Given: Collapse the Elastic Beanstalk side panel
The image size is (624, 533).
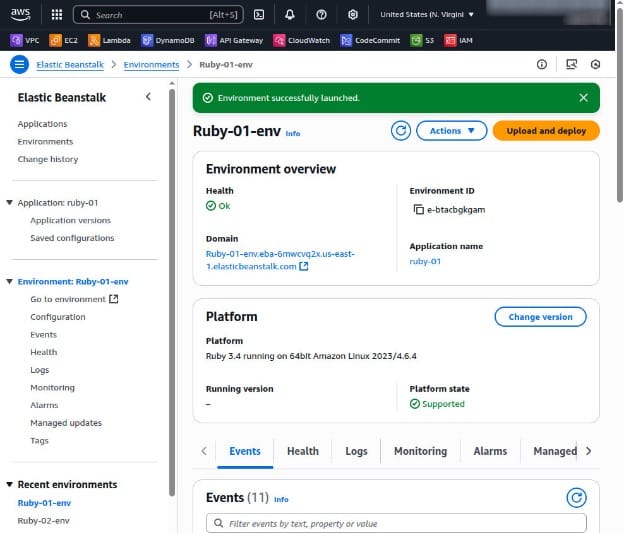Looking at the screenshot, I should pyautogui.click(x=148, y=97).
